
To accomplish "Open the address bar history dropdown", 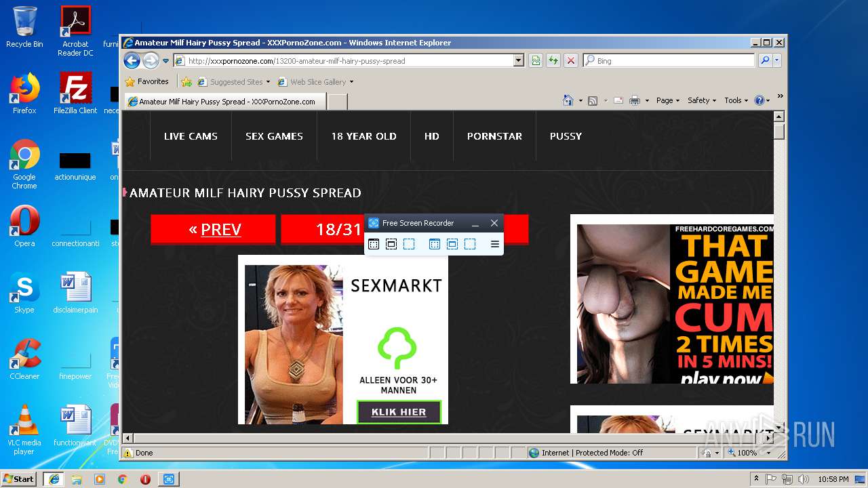I will [x=519, y=60].
